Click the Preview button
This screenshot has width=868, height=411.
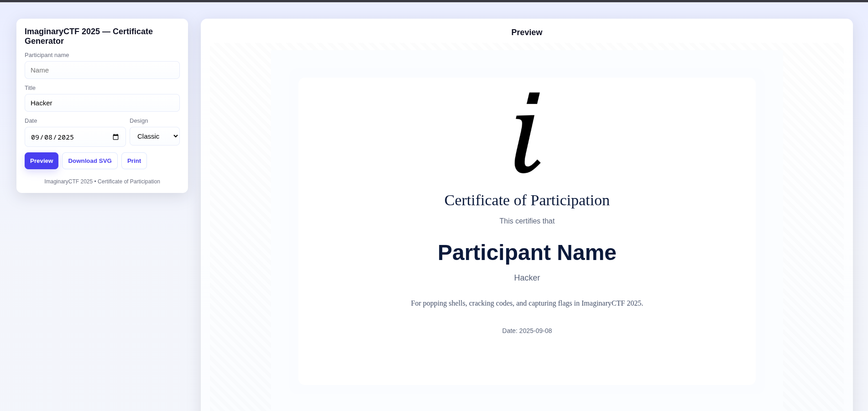click(42, 161)
